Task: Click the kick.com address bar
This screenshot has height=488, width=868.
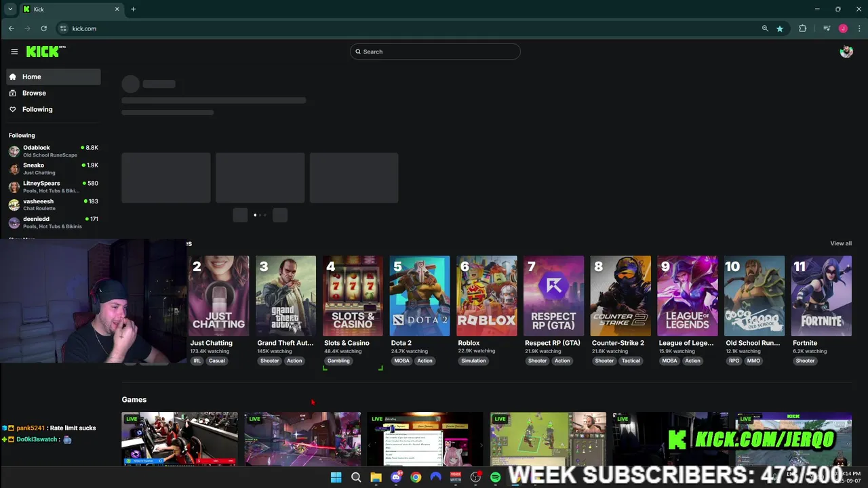Action: (407, 28)
